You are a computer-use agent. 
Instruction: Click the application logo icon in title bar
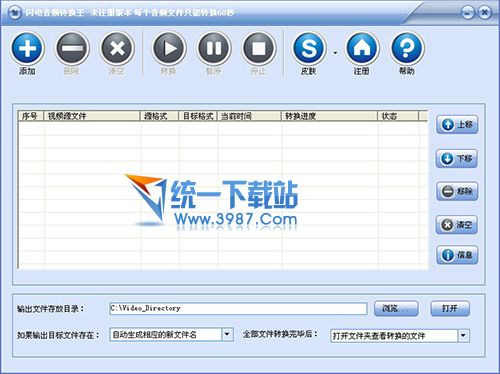tap(14, 13)
